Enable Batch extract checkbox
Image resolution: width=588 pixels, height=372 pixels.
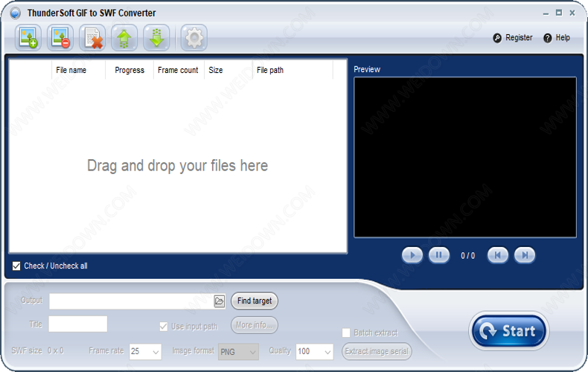click(x=346, y=333)
